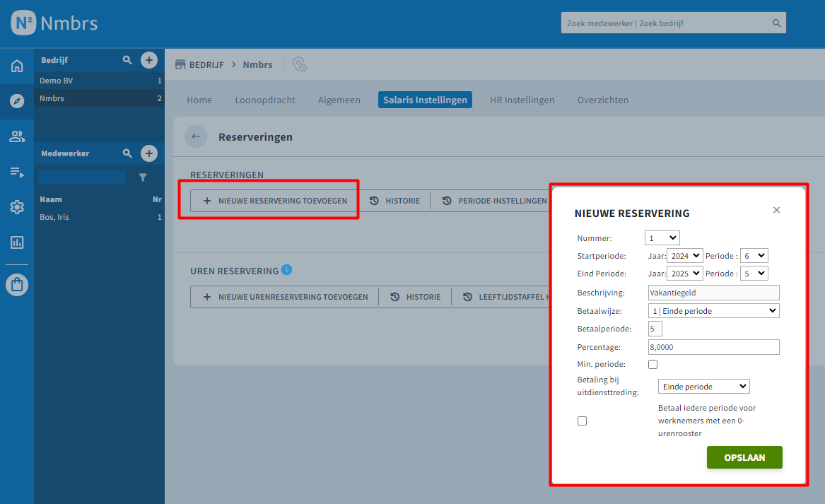The width and height of the screenshot is (825, 504).
Task: Search companies via Bedrijf magnifier icon
Action: (127, 60)
